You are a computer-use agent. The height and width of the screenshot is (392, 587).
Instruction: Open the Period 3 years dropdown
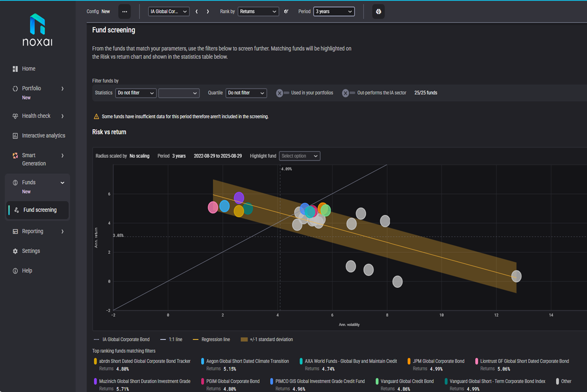coord(334,12)
